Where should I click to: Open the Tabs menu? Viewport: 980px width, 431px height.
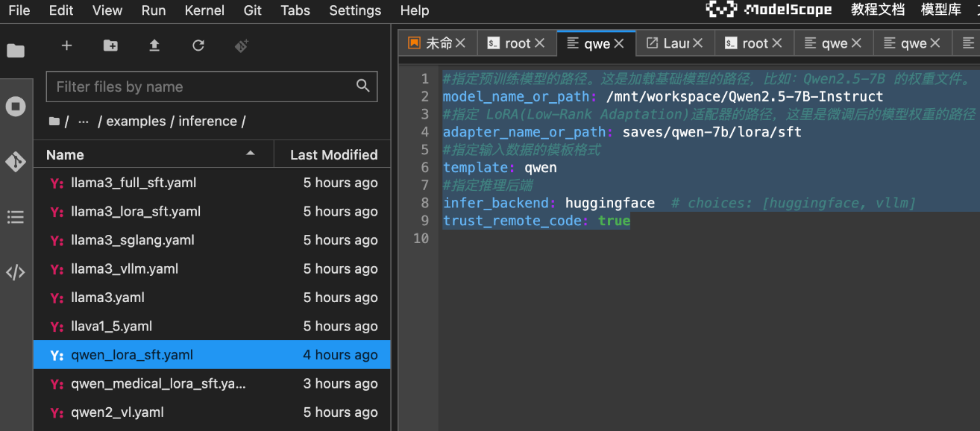(x=295, y=10)
